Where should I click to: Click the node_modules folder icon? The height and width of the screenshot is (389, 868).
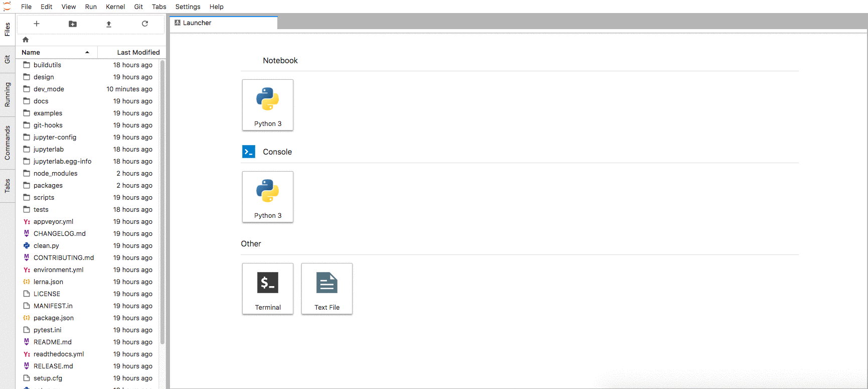tap(27, 173)
